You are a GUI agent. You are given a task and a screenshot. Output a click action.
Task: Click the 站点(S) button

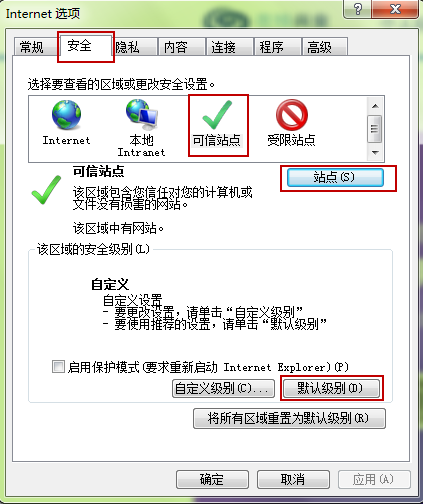point(335,177)
